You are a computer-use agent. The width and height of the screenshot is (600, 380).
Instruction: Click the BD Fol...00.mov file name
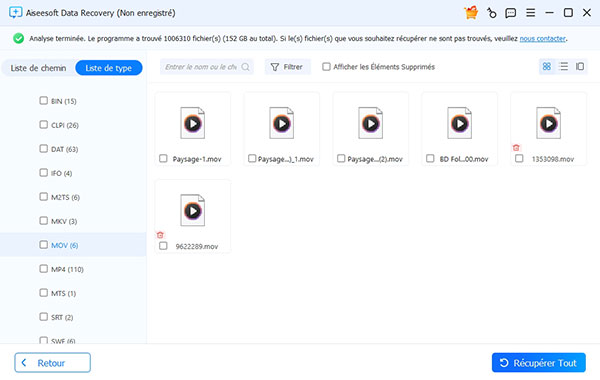point(464,159)
